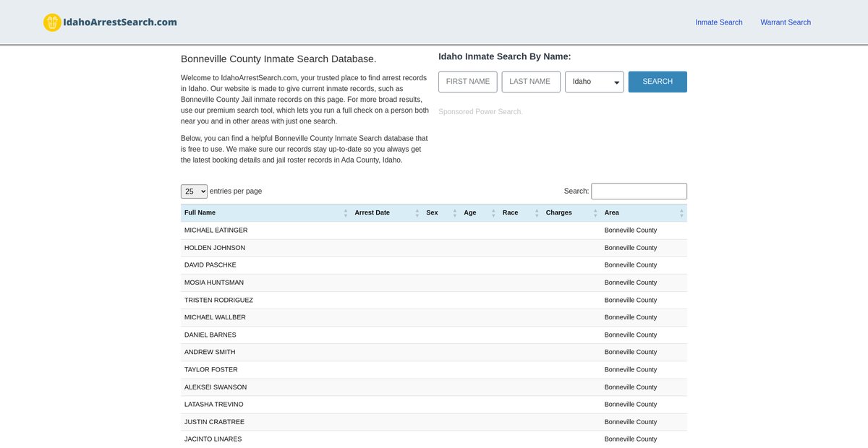Select the ALEKSEI SWANSON row
Image resolution: width=868 pixels, height=448 pixels.
(x=216, y=387)
